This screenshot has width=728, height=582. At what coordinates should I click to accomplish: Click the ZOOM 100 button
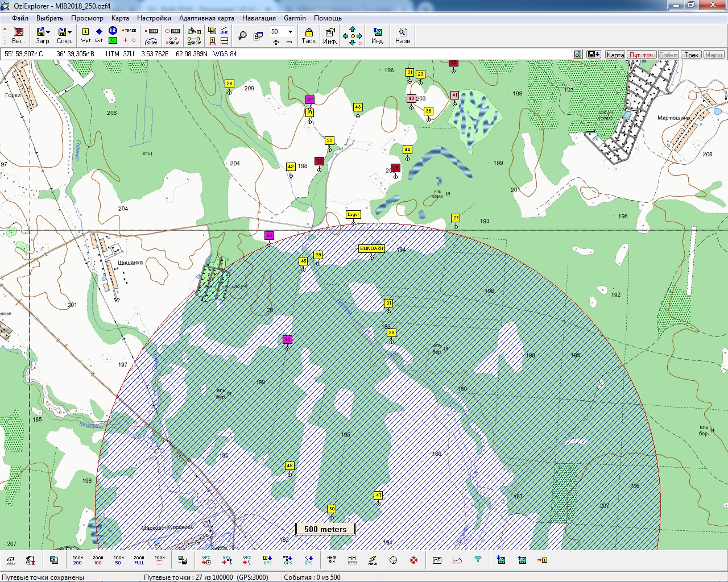(x=98, y=560)
